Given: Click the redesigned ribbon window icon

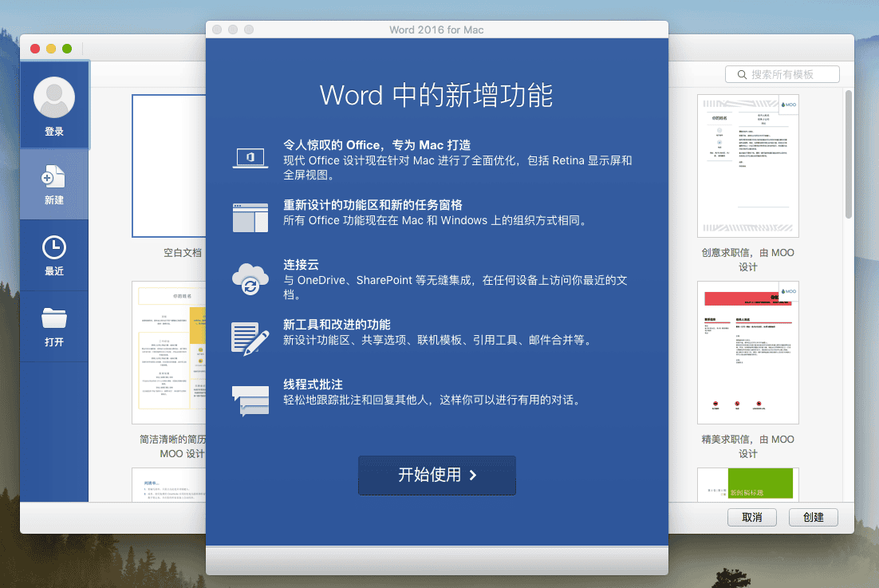Looking at the screenshot, I should (250, 218).
